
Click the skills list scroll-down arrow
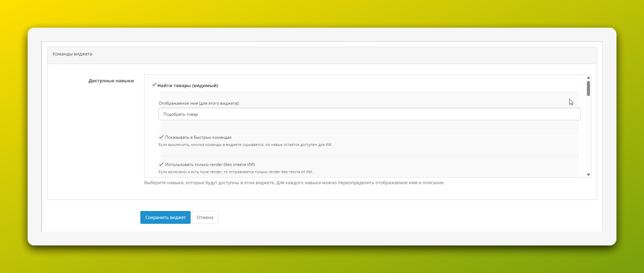(588, 175)
